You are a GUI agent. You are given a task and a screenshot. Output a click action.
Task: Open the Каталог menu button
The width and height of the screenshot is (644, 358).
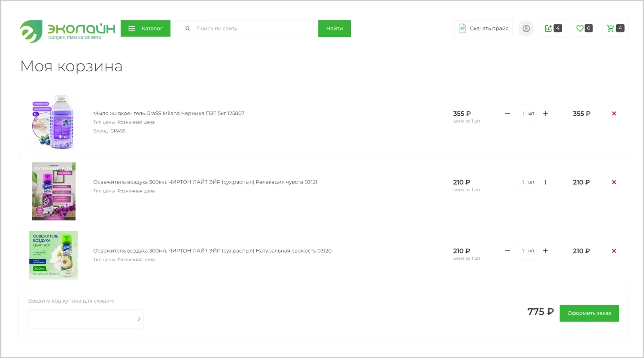[146, 28]
